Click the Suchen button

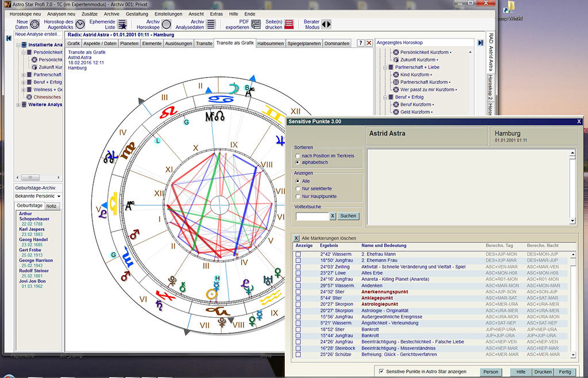pyautogui.click(x=348, y=216)
